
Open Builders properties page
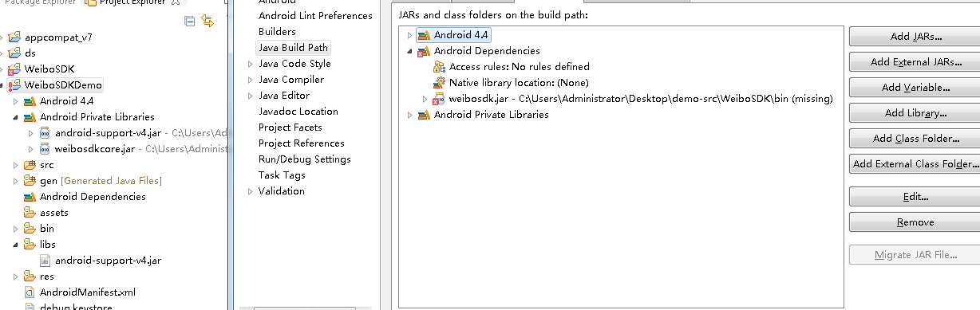pyautogui.click(x=277, y=32)
